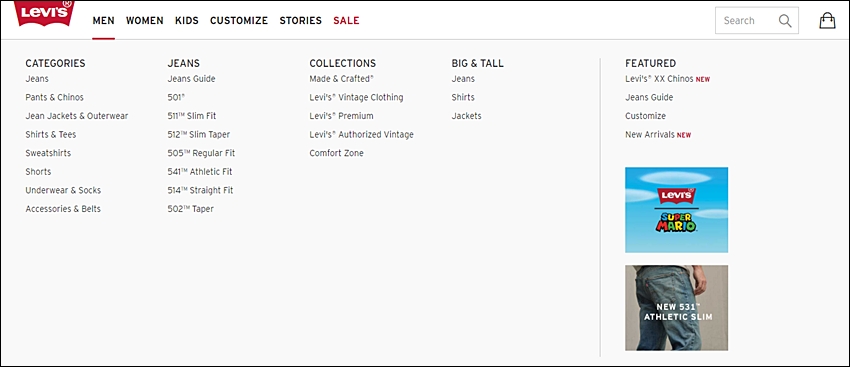
Task: Click the Levi's logo icon
Action: tap(44, 13)
